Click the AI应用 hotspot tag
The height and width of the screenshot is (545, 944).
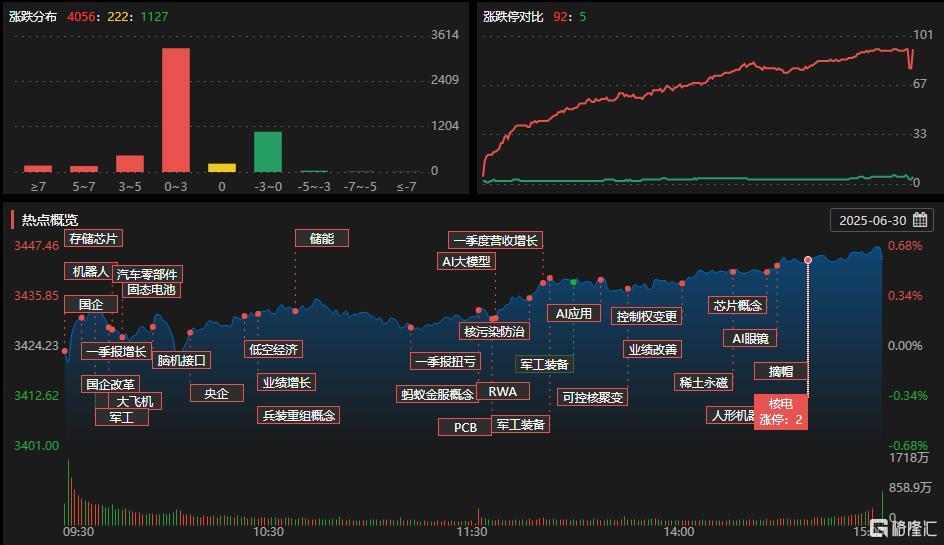(574, 313)
